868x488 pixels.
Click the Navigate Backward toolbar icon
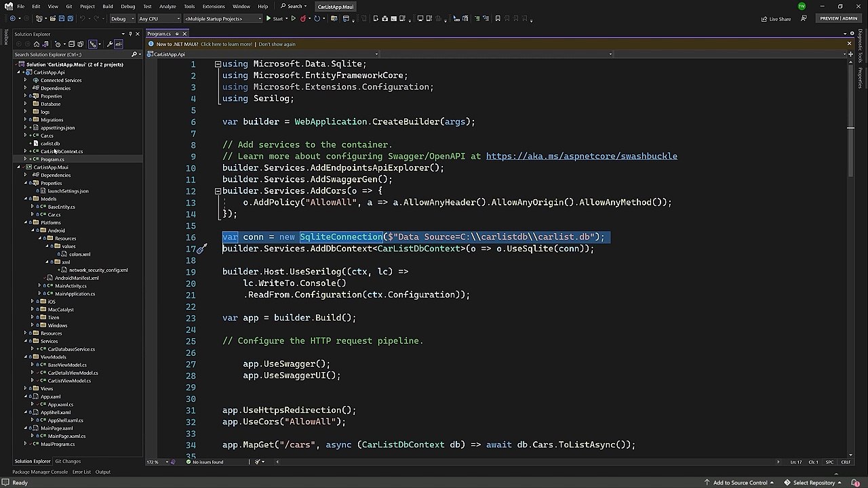tap(13, 18)
